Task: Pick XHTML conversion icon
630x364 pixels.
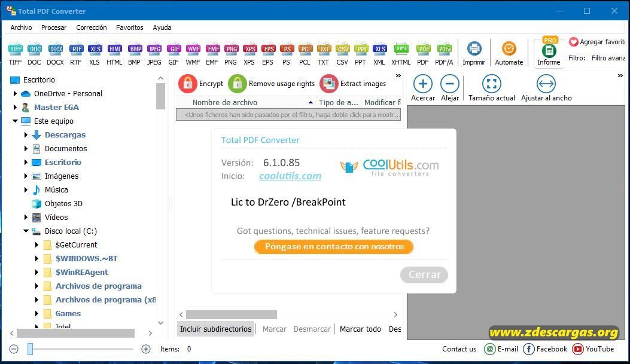Action: tap(401, 53)
